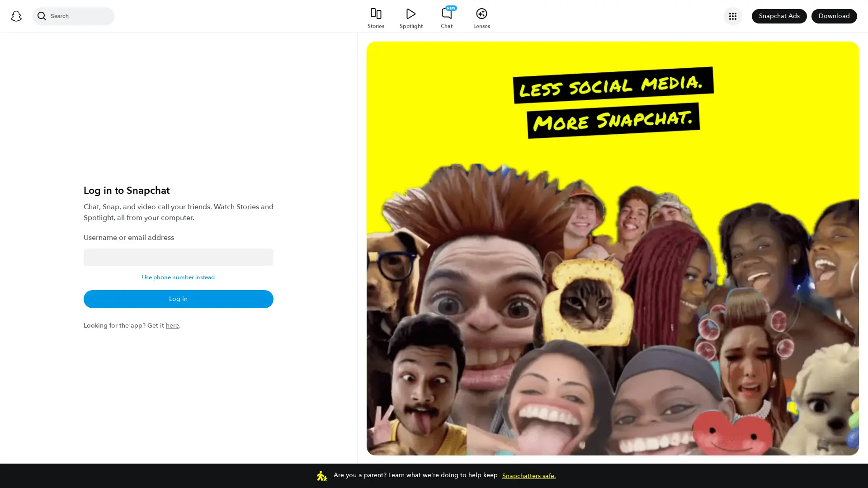Click the username or email input field
The width and height of the screenshot is (868, 488).
(x=178, y=257)
